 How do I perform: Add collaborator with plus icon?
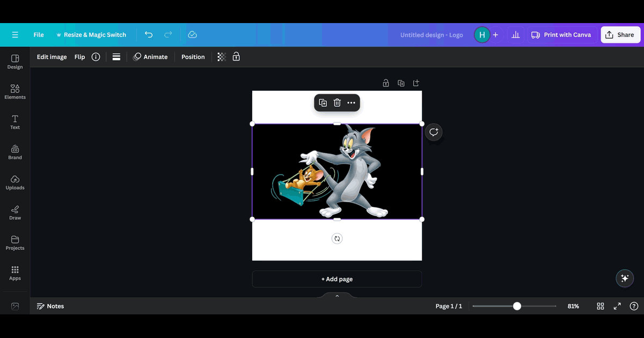coord(495,35)
